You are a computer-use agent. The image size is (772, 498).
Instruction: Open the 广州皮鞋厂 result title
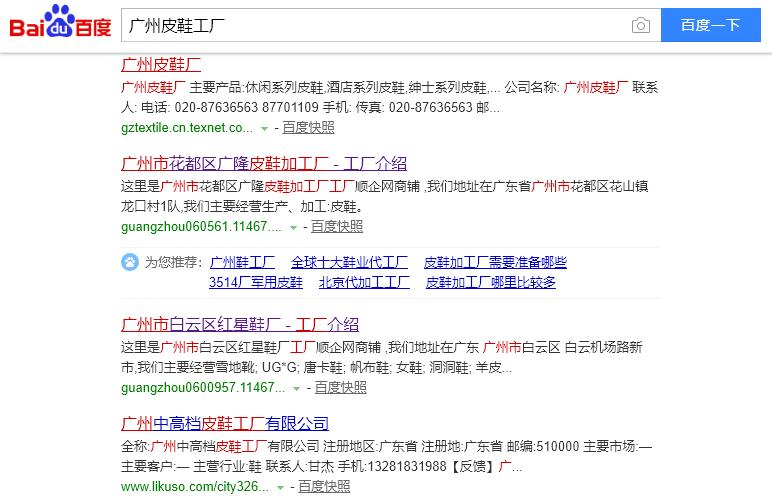161,65
